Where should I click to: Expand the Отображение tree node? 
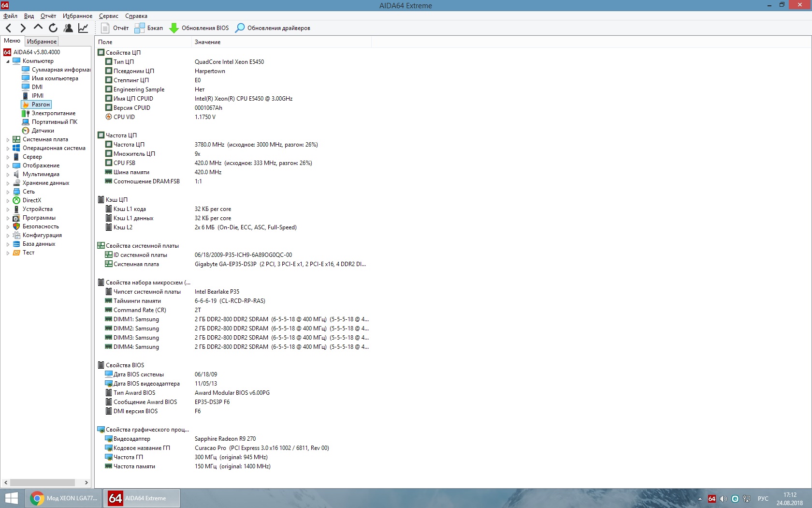[x=8, y=166]
